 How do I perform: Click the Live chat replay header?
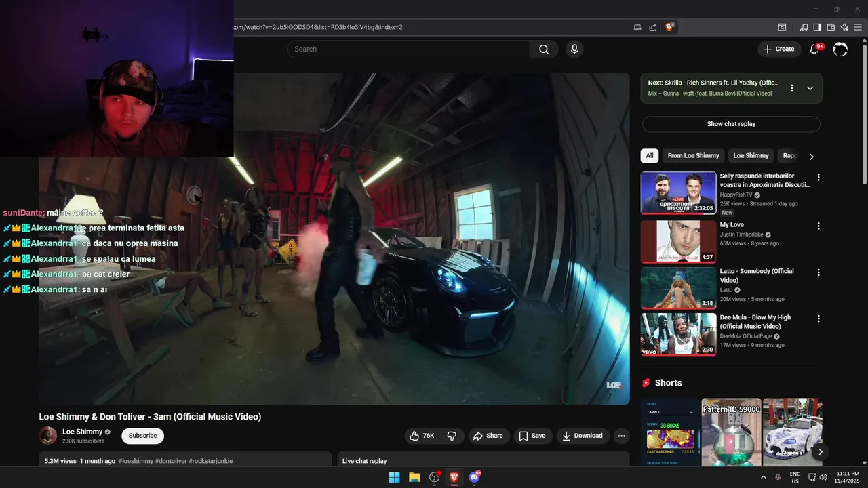tap(364, 461)
